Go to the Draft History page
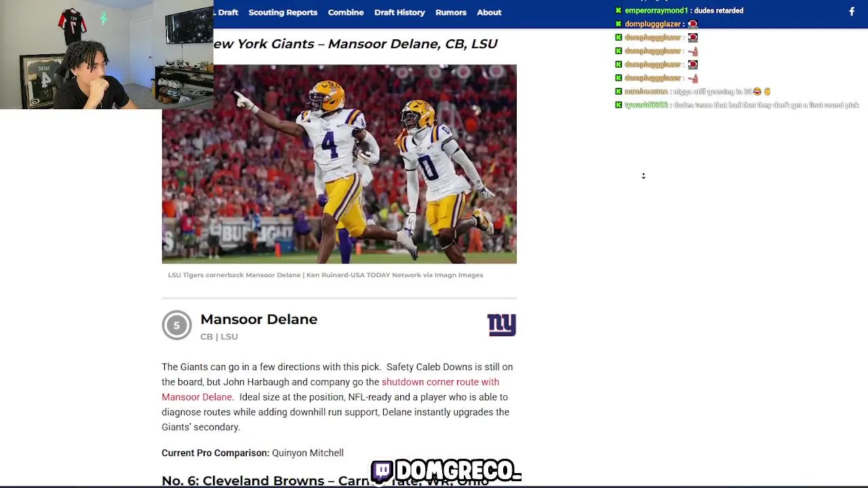 pos(399,12)
